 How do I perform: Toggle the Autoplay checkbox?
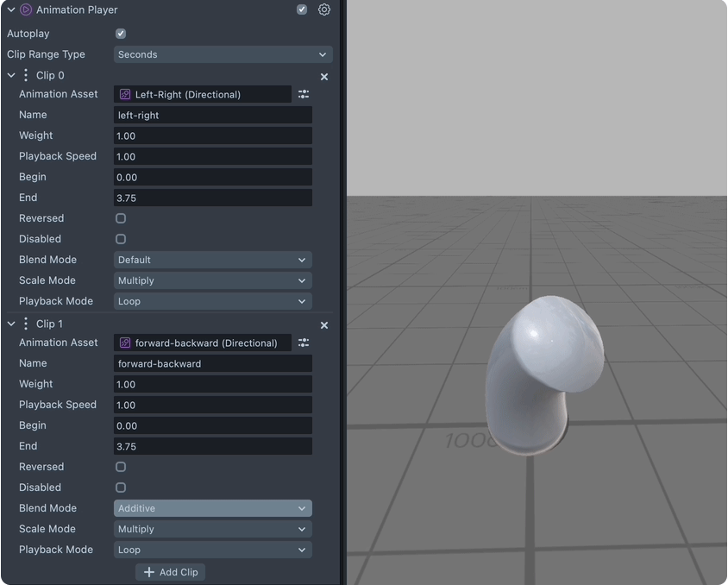pos(121,34)
